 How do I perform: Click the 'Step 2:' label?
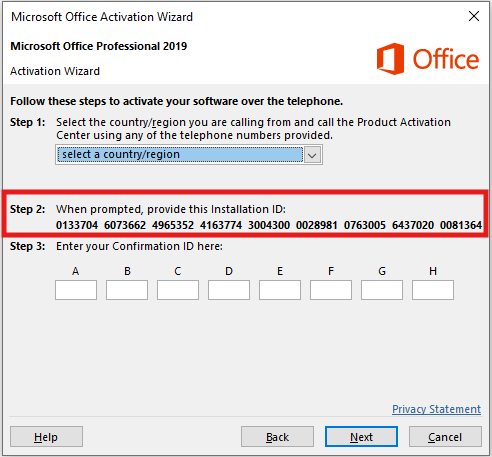click(x=28, y=209)
